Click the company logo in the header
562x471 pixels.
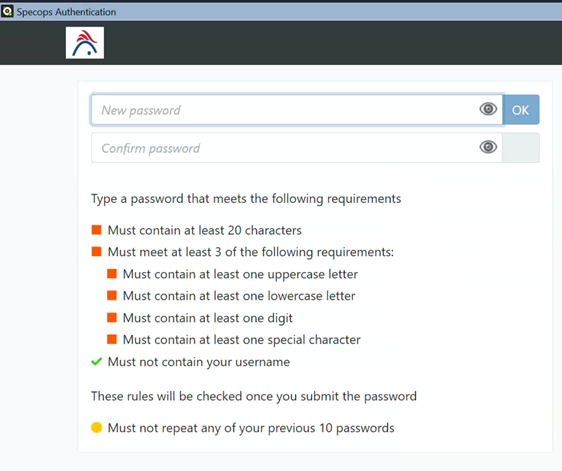pyautogui.click(x=85, y=43)
